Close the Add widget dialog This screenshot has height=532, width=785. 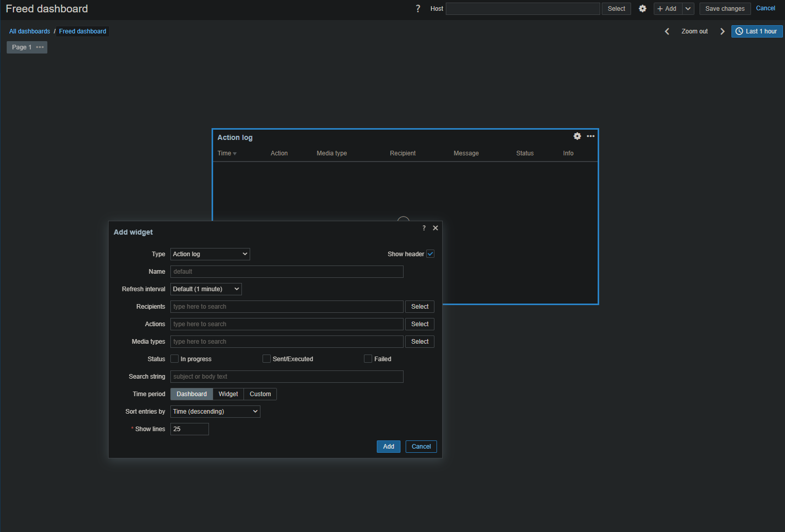coord(435,228)
